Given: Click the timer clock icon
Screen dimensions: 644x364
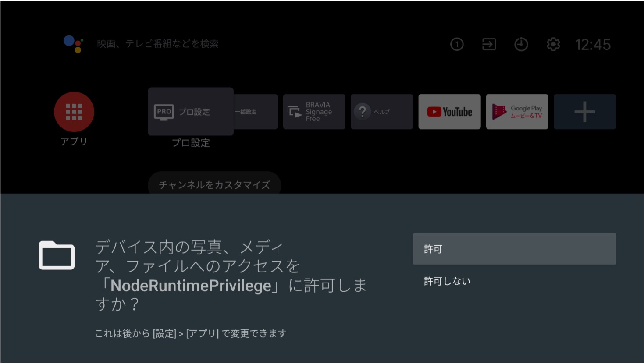Looking at the screenshot, I should coord(521,44).
